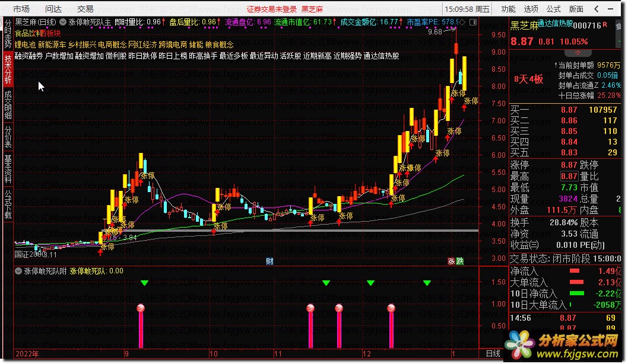The width and height of the screenshot is (628, 364).
Task: Select the 技术分析 side tab
Action: click(8, 69)
